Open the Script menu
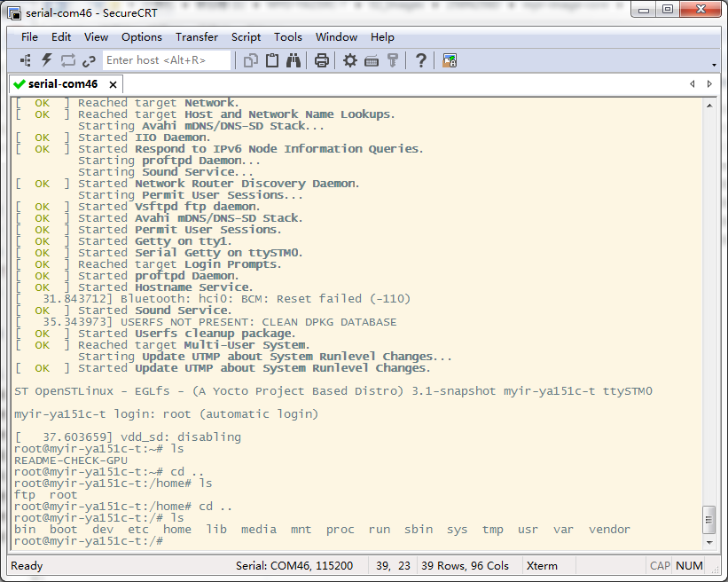 click(x=246, y=37)
